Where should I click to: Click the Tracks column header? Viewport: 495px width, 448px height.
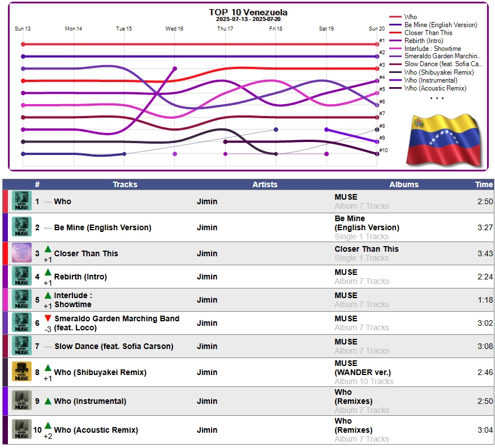(x=125, y=184)
